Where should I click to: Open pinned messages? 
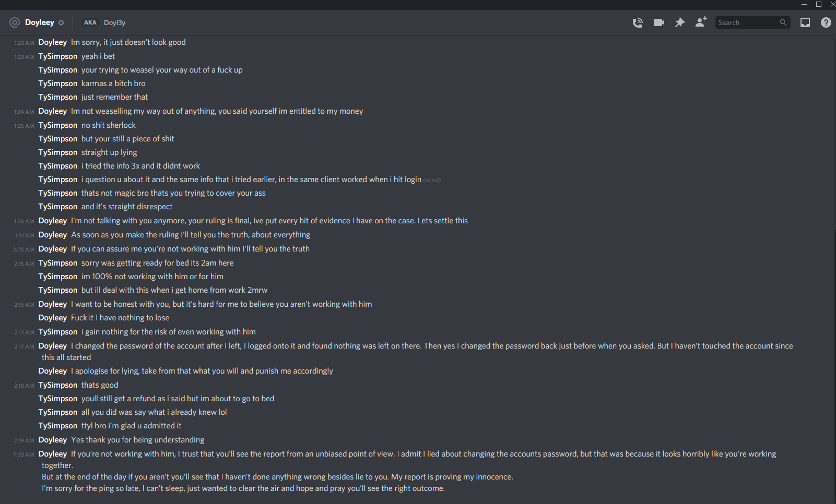(x=680, y=22)
